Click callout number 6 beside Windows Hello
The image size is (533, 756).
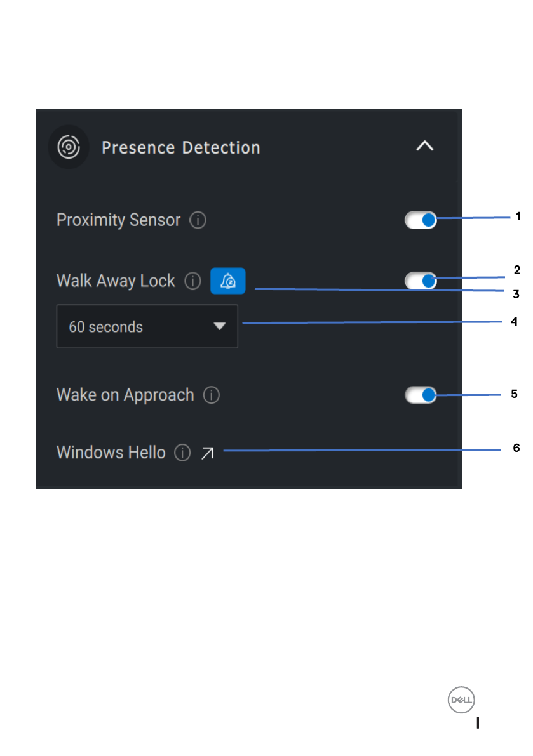coord(516,448)
